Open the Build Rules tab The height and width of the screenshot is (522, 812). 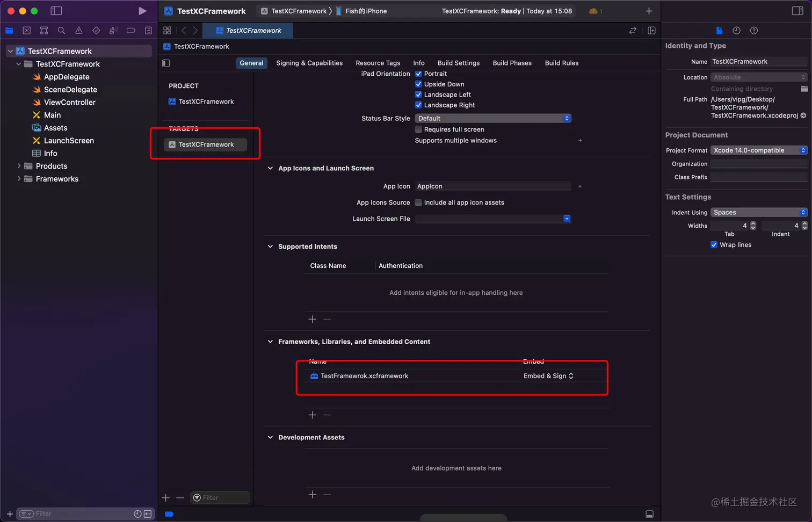tap(562, 63)
